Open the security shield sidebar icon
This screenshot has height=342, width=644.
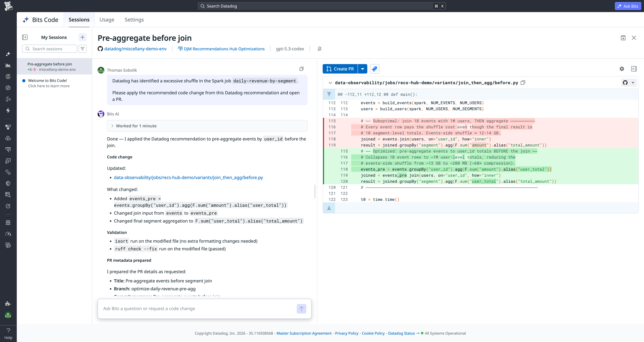tap(8, 183)
